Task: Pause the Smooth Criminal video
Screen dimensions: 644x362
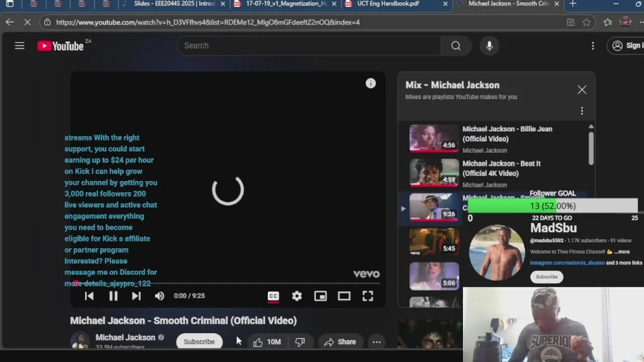Action: 113,296
